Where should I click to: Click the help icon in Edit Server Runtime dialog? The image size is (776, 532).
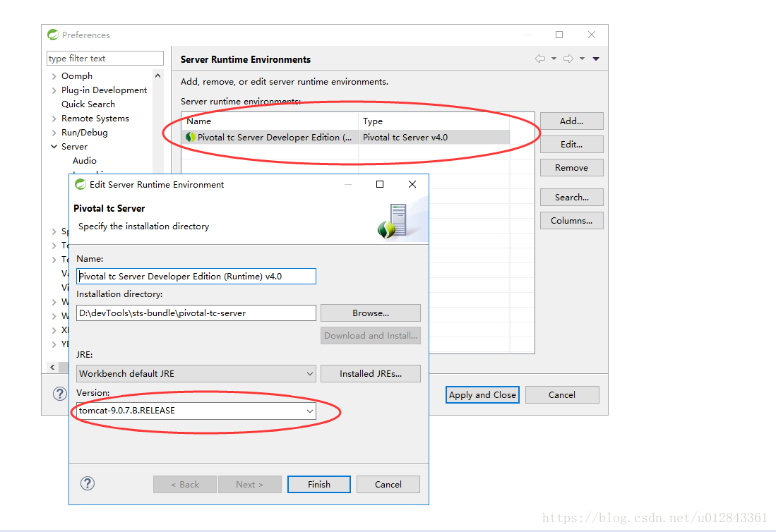pyautogui.click(x=88, y=483)
